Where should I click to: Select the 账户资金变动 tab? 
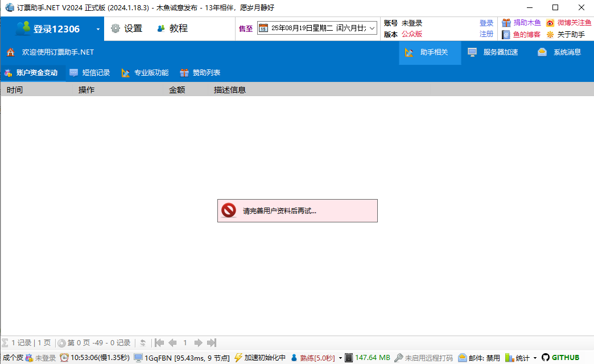(33, 73)
